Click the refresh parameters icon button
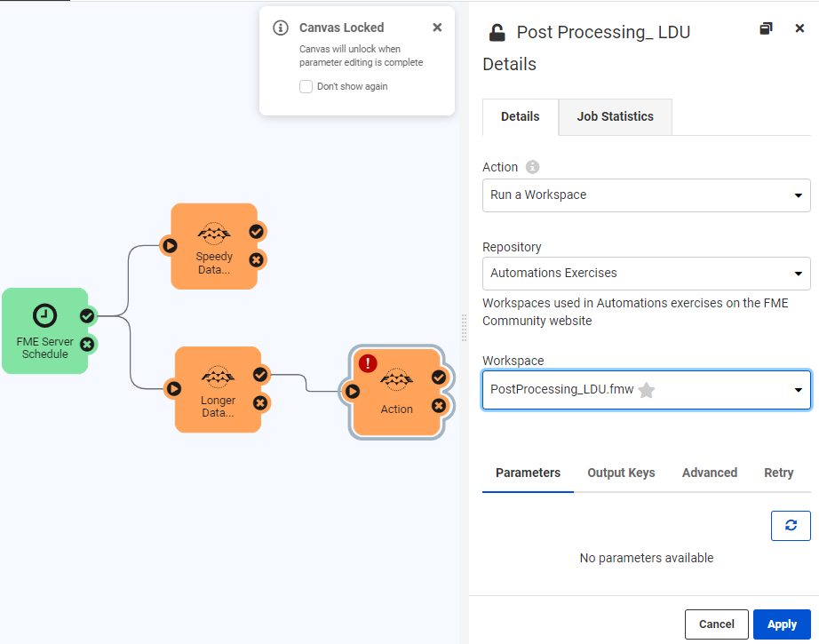 pyautogui.click(x=791, y=525)
